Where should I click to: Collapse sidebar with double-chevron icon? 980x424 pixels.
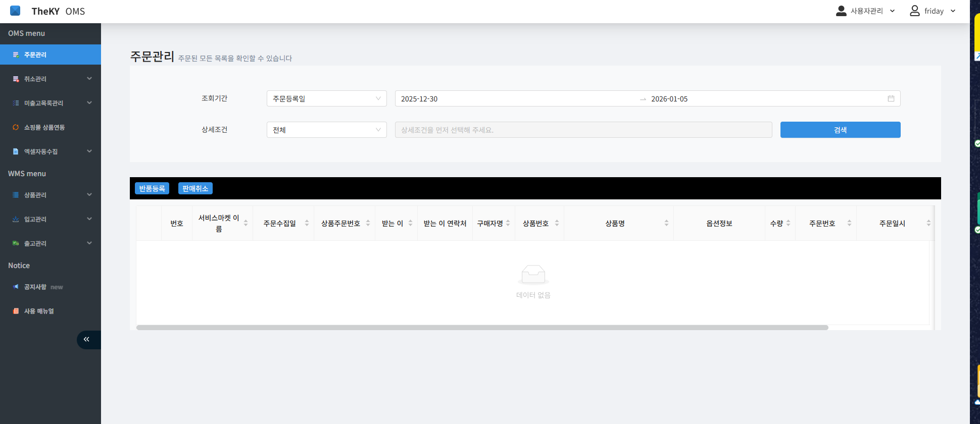(x=86, y=340)
